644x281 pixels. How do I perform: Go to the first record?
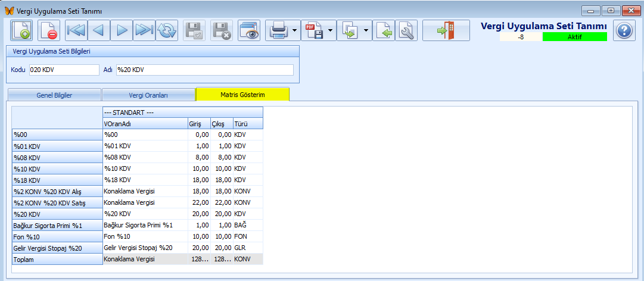tap(76, 30)
